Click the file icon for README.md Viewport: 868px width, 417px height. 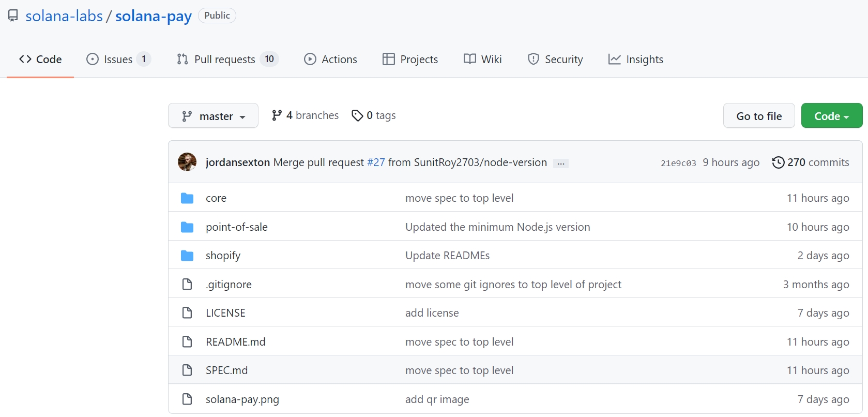click(x=187, y=341)
